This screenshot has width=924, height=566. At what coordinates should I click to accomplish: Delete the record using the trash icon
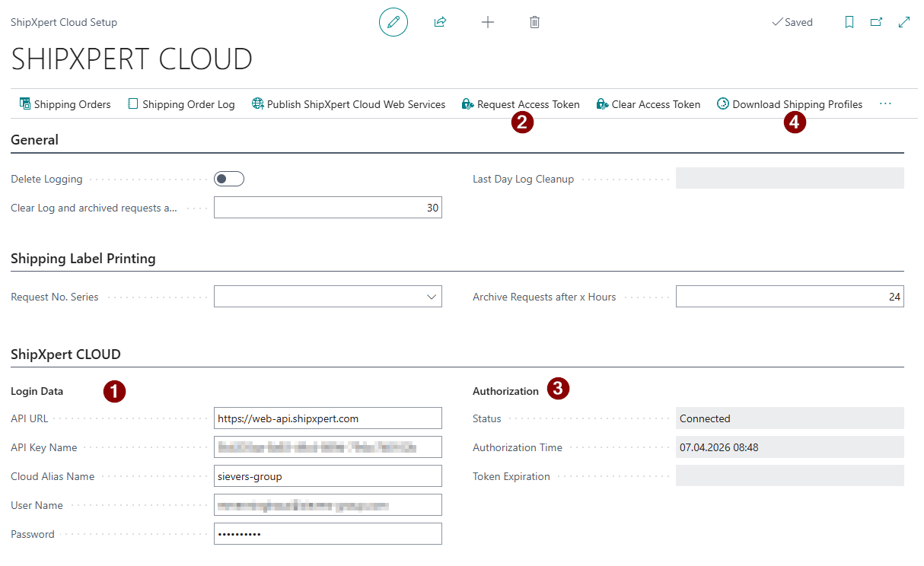(x=534, y=22)
